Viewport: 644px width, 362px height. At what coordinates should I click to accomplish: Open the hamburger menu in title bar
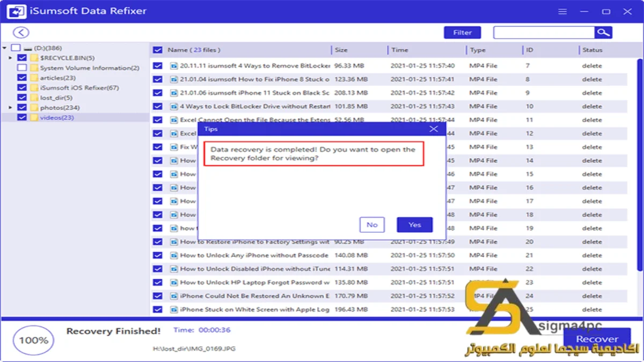click(x=562, y=11)
